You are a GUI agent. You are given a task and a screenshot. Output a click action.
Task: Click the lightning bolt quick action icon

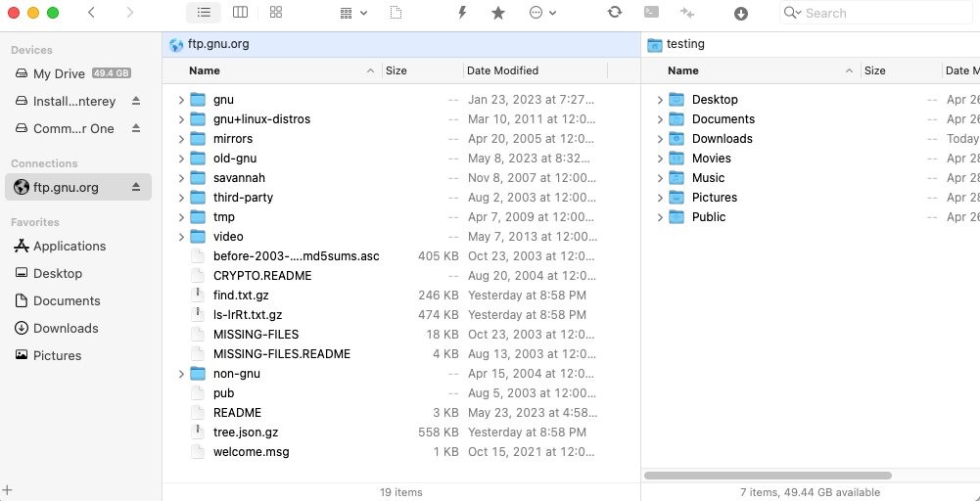[462, 13]
